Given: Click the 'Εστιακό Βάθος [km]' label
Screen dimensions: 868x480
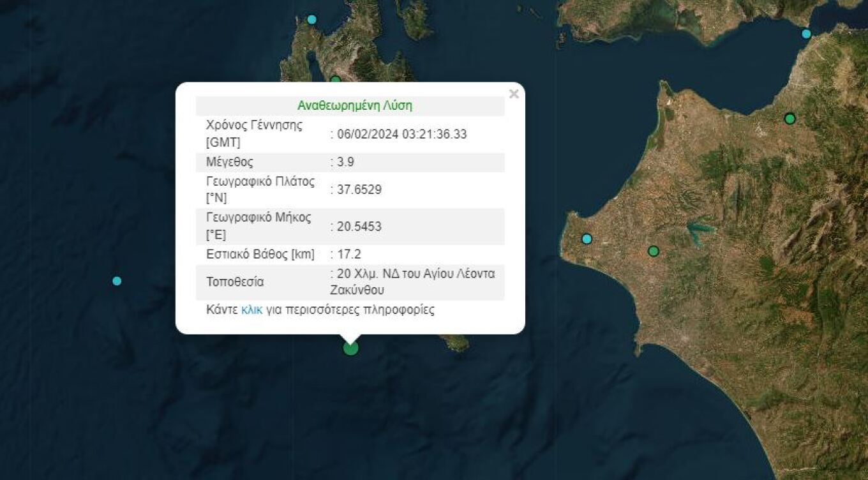Looking at the screenshot, I should coord(260,255).
